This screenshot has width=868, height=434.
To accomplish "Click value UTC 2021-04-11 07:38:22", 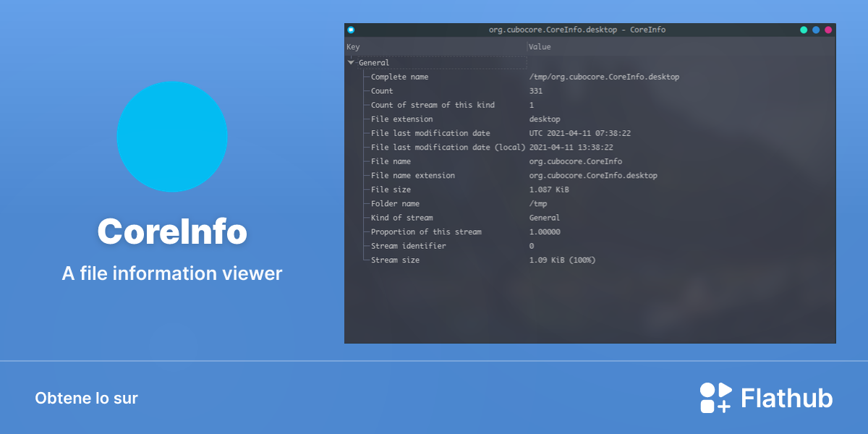I will 580,133.
